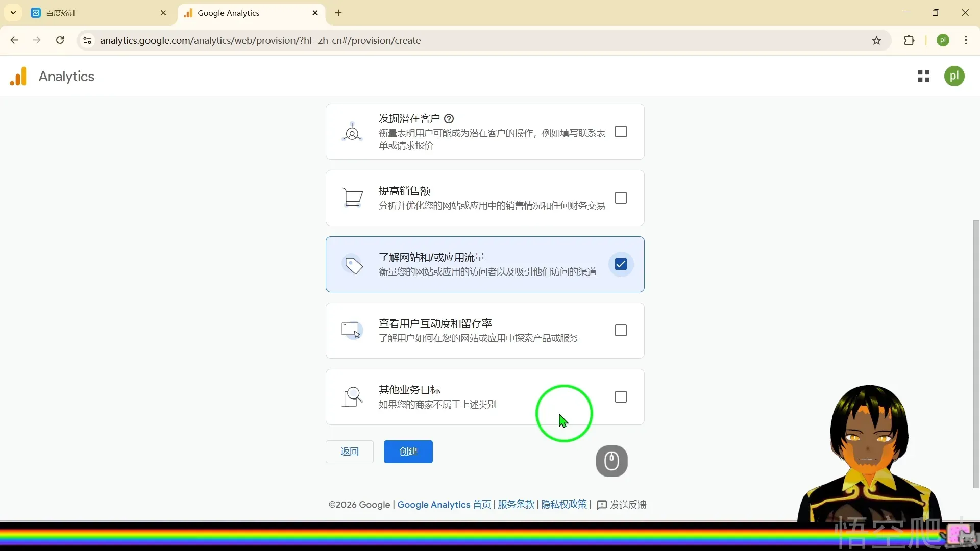This screenshot has width=980, height=551.
Task: Open Chrome three-dot menu
Action: [x=966, y=40]
